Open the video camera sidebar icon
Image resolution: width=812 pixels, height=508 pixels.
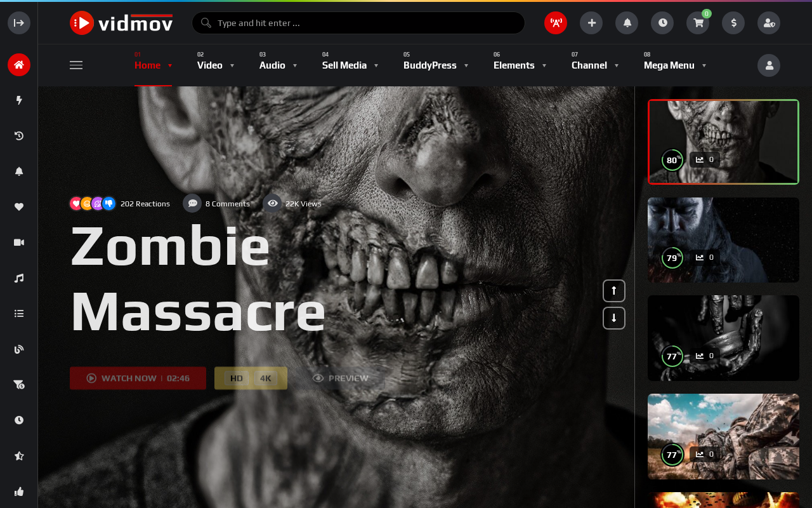(x=19, y=243)
